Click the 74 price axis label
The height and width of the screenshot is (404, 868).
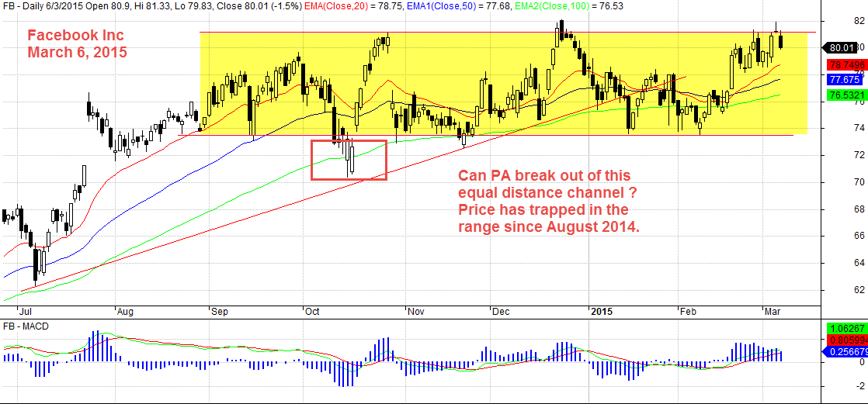(x=859, y=128)
